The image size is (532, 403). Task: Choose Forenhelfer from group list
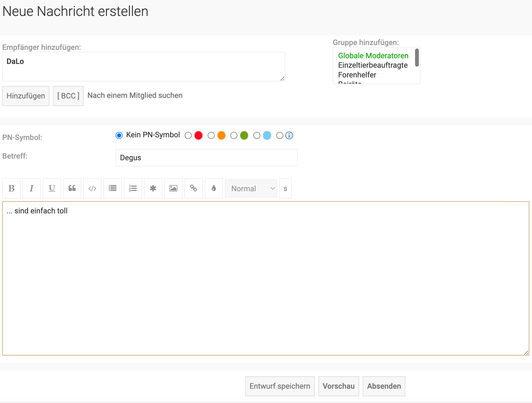pyautogui.click(x=357, y=75)
